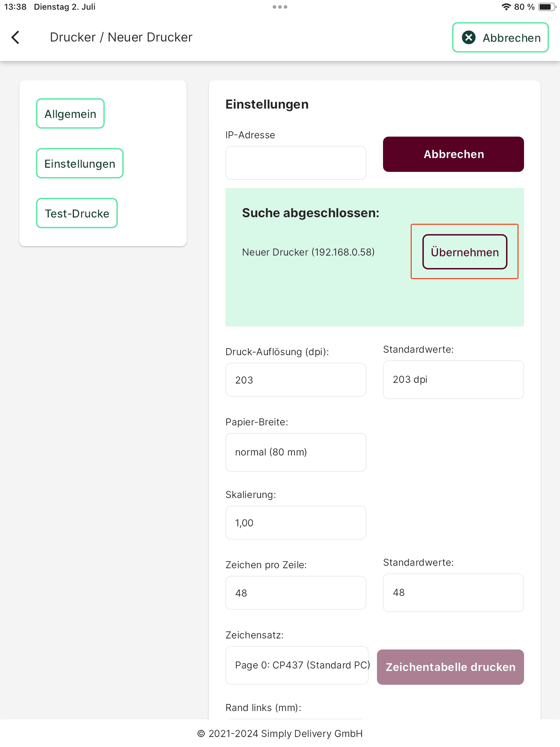Edit the Zeichen pro Zeile field
This screenshot has width=560, height=747.
pos(296,593)
